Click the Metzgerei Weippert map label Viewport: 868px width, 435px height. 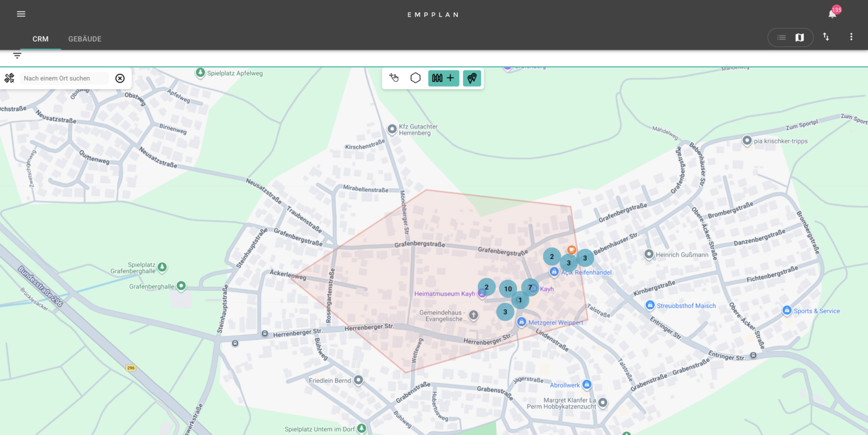[x=556, y=323]
